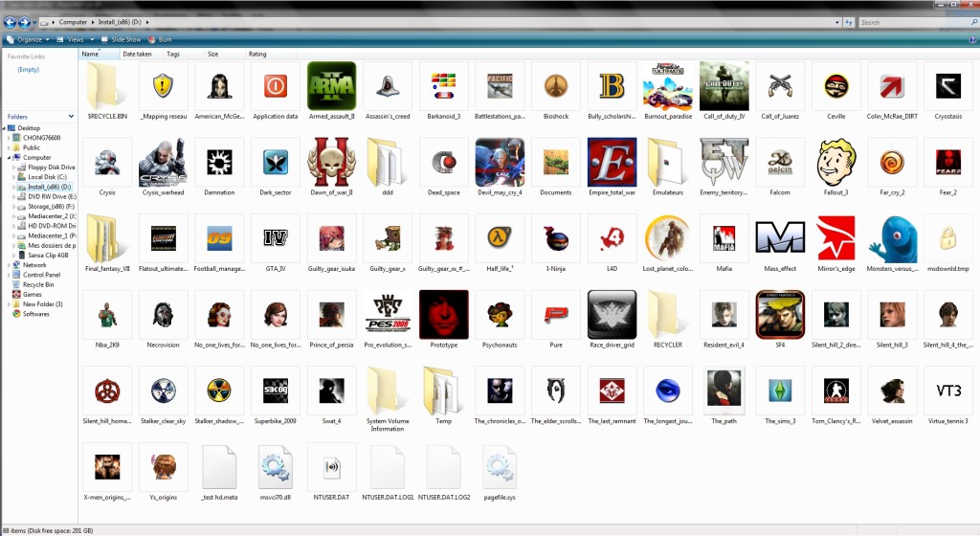Select DVD RW Drive (E:) in tree
This screenshot has height=536, width=980.
(47, 196)
